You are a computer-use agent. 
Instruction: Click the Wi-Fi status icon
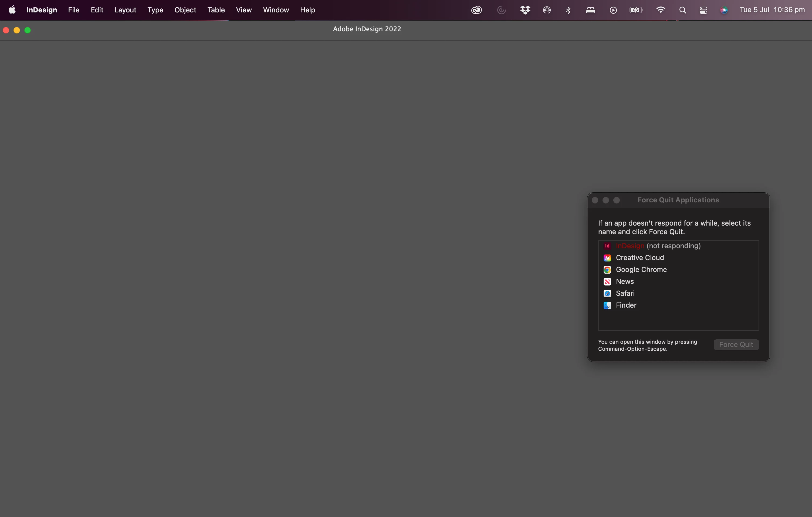(x=660, y=10)
